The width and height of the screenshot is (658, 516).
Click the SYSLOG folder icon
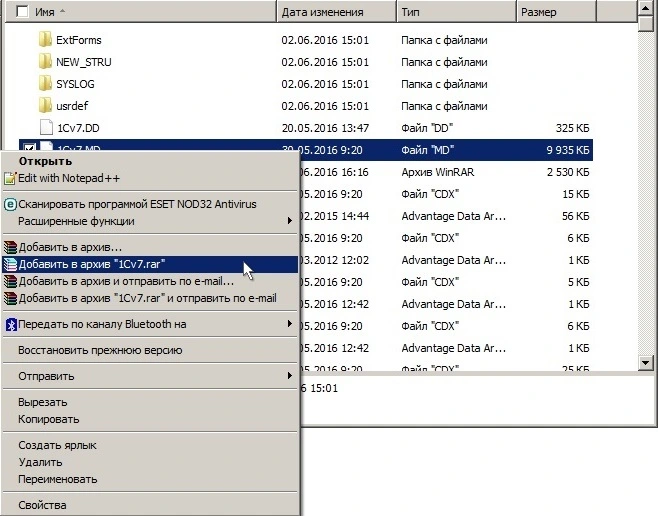pos(45,84)
